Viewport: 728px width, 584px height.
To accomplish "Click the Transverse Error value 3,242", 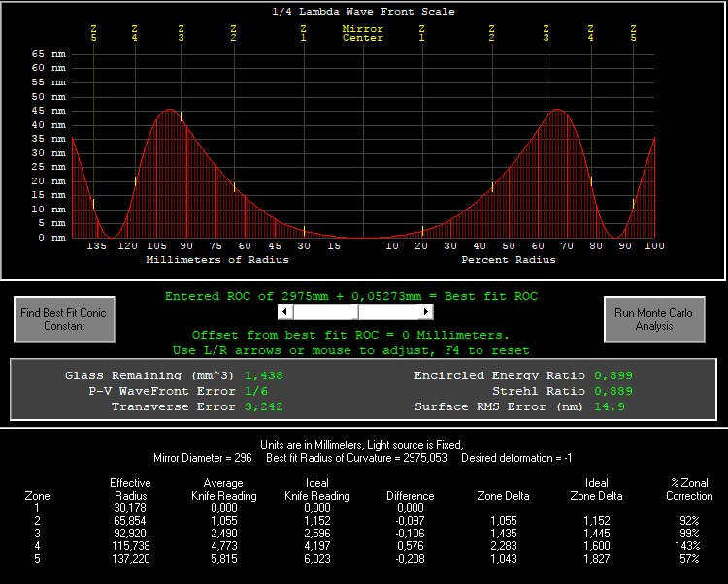I will (x=264, y=406).
